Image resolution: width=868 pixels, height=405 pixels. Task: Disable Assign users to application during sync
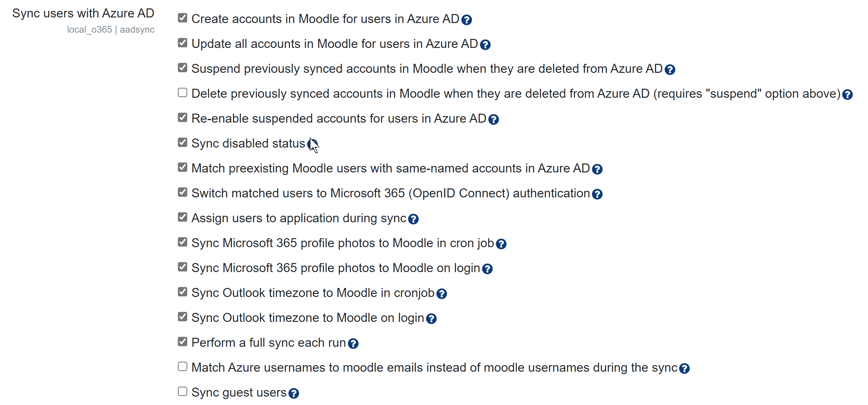coord(182,217)
